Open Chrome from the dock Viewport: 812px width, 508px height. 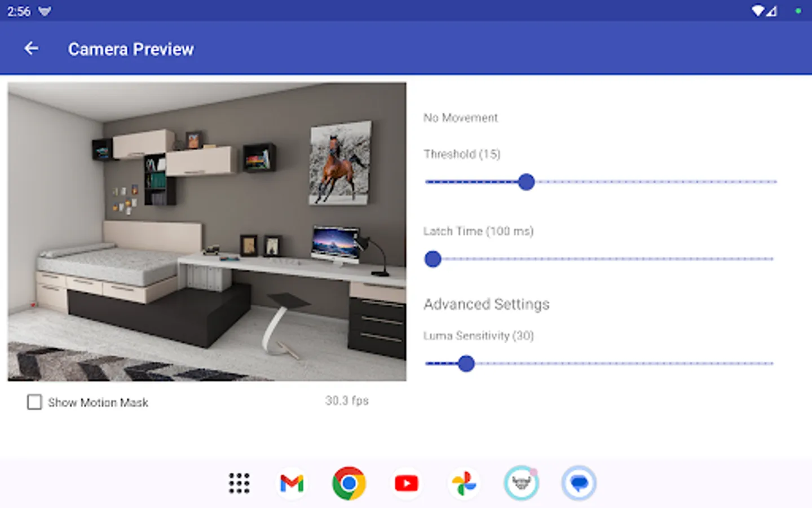pos(349,483)
